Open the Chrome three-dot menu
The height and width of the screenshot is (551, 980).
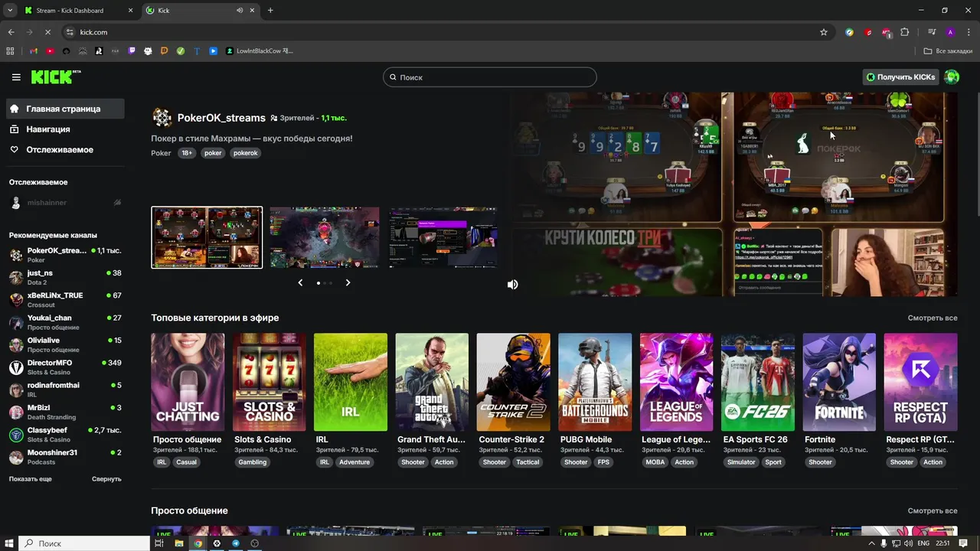point(968,32)
